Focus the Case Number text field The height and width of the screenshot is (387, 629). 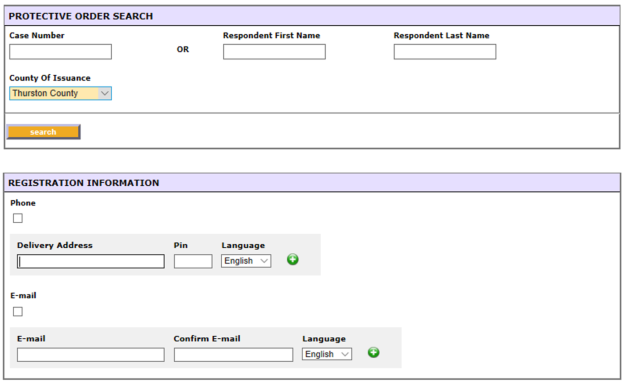coord(61,52)
